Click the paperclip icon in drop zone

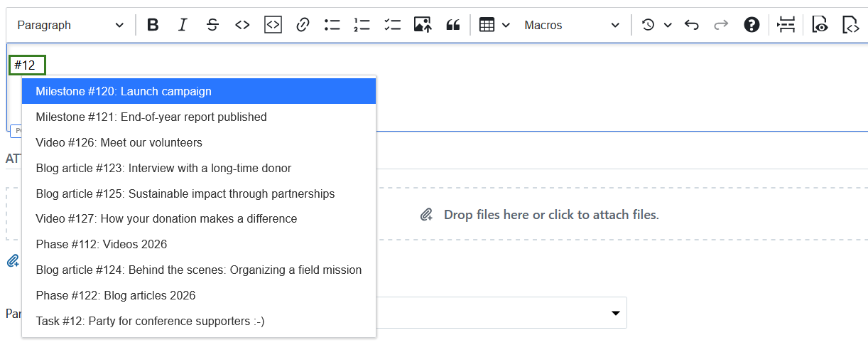(x=426, y=214)
